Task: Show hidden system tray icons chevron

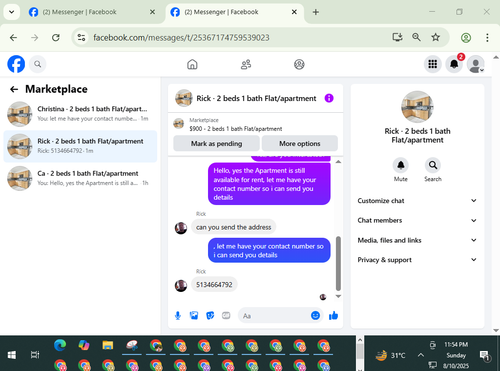Action: 421,355
